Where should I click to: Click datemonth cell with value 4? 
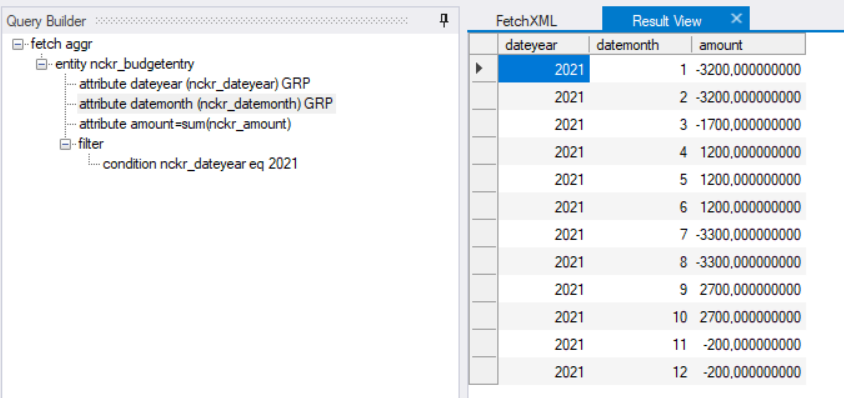[641, 152]
